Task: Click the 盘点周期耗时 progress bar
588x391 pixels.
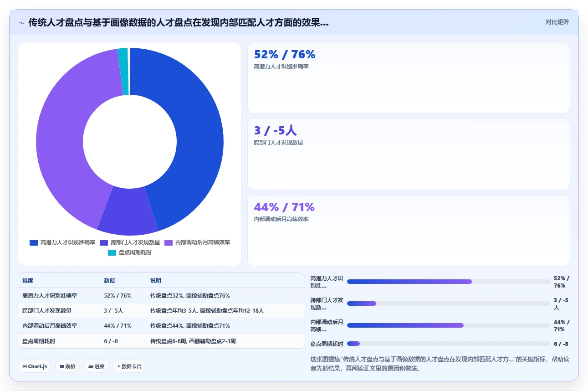Action: [448, 344]
